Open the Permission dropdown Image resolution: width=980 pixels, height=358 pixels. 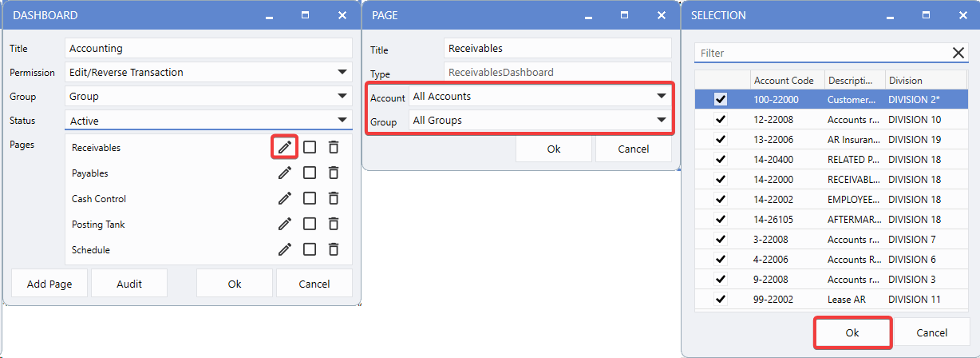click(342, 72)
